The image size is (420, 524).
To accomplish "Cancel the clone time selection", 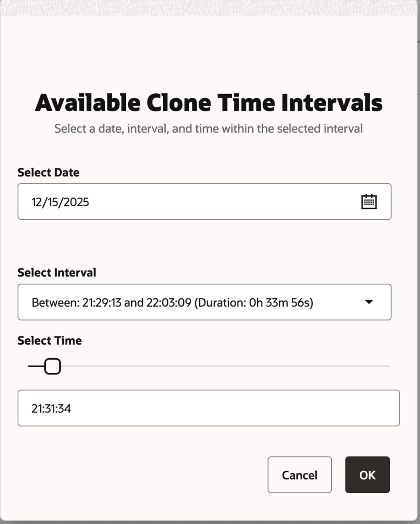I will coord(299,475).
